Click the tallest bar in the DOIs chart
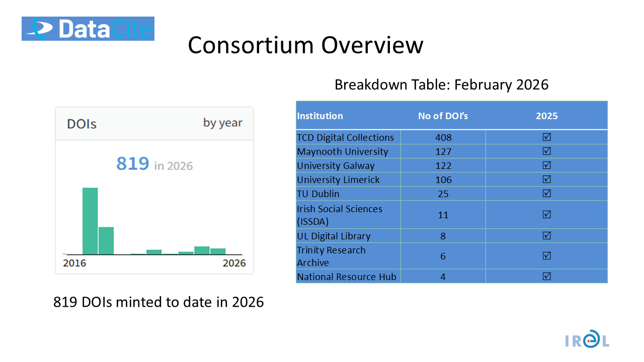The height and width of the screenshot is (362, 644). (90, 221)
